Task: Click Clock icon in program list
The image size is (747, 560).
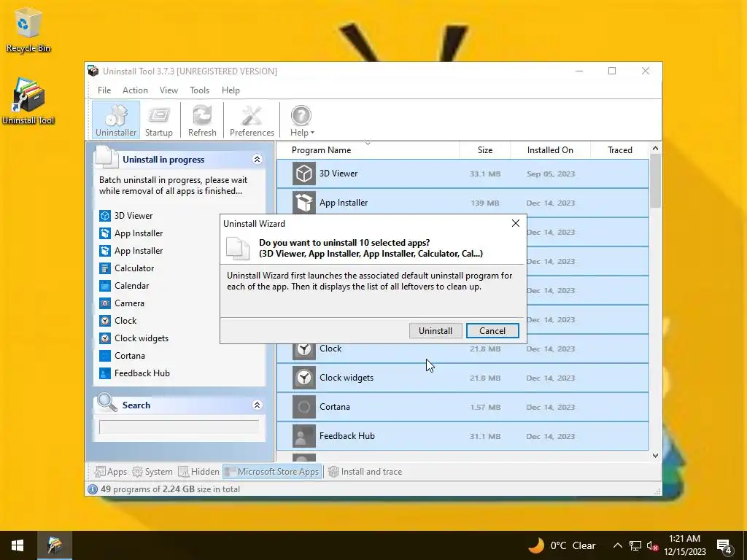Action: [x=304, y=351]
